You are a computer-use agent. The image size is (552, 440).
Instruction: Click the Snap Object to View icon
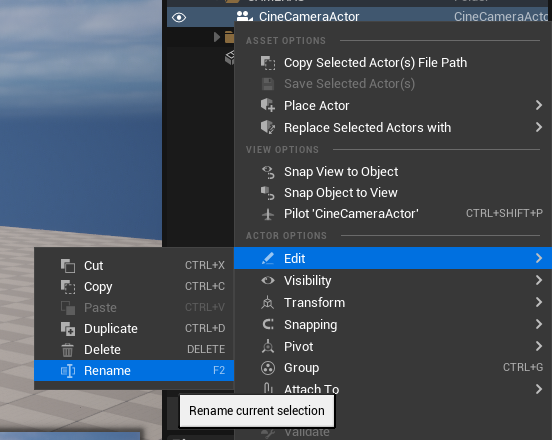pyautogui.click(x=268, y=193)
